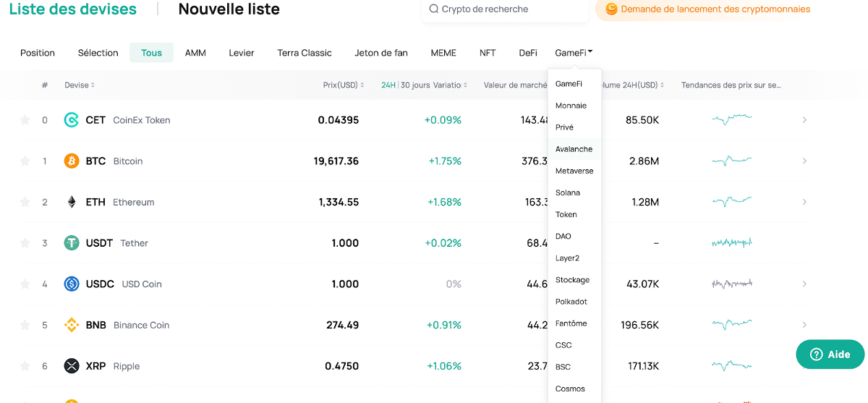
Task: Choose Privé from the dropdown list
Action: (x=575, y=127)
